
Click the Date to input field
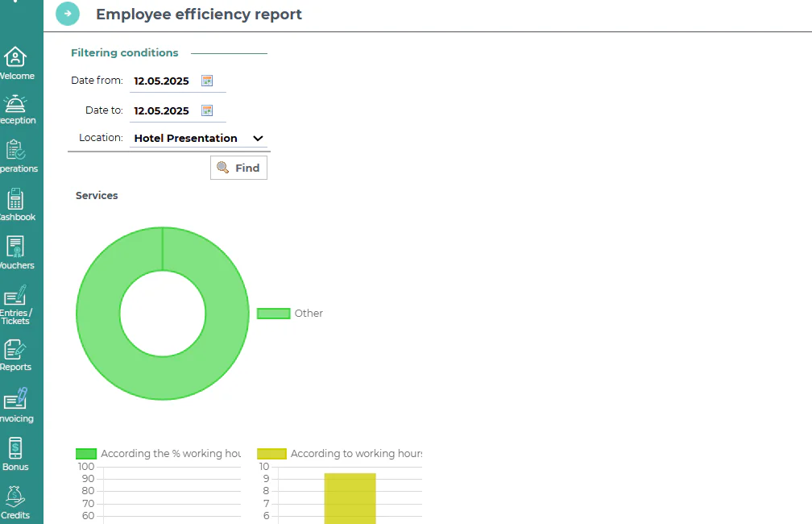pyautogui.click(x=164, y=111)
